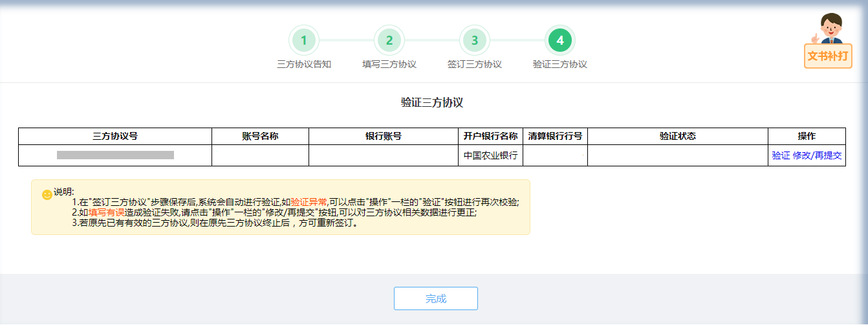Click the orange 填写有误 text in note
868x325 pixels.
[x=107, y=212]
